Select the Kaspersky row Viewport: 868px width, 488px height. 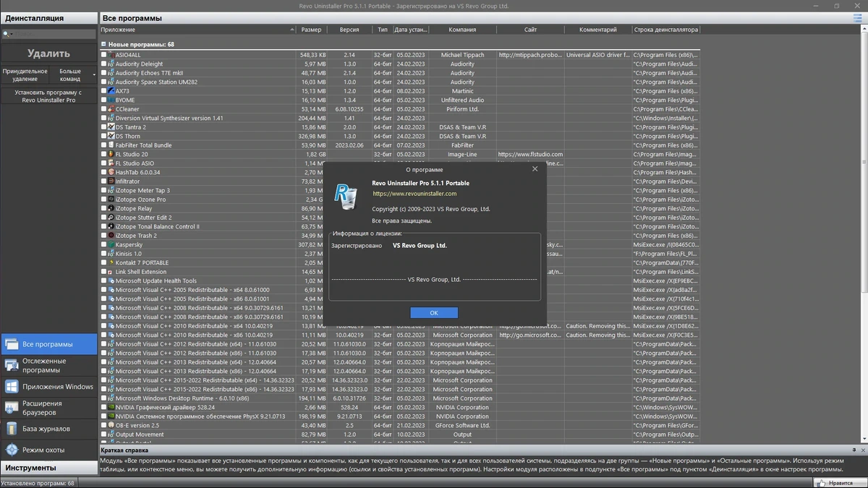pos(399,244)
